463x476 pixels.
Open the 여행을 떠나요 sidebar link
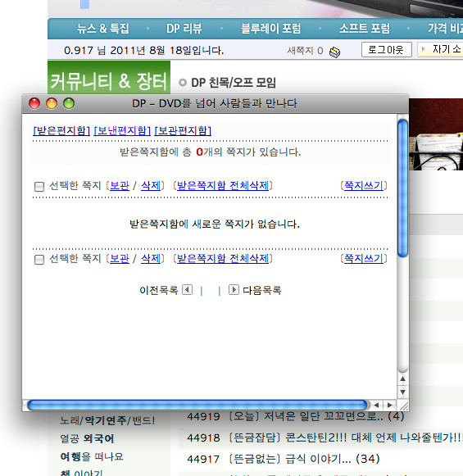pos(92,456)
